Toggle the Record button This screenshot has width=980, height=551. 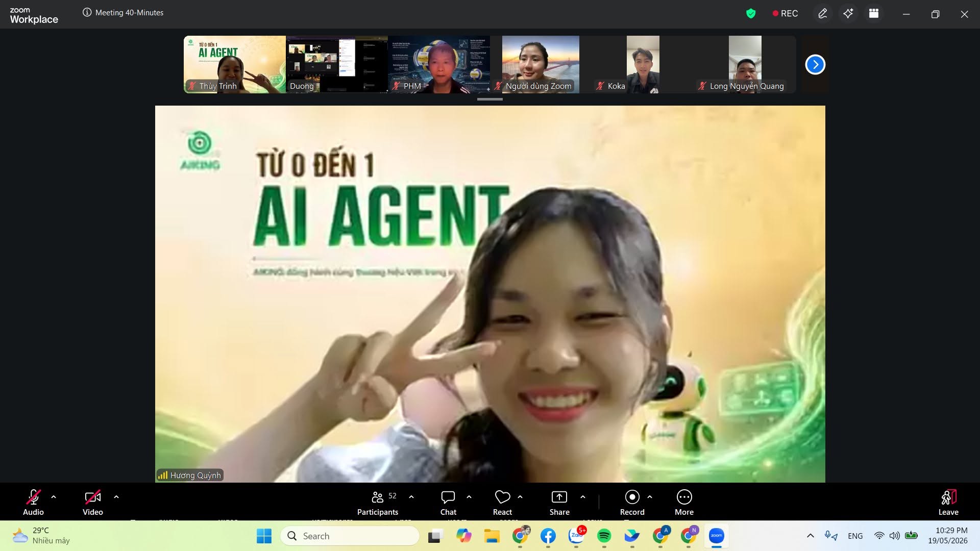(632, 503)
